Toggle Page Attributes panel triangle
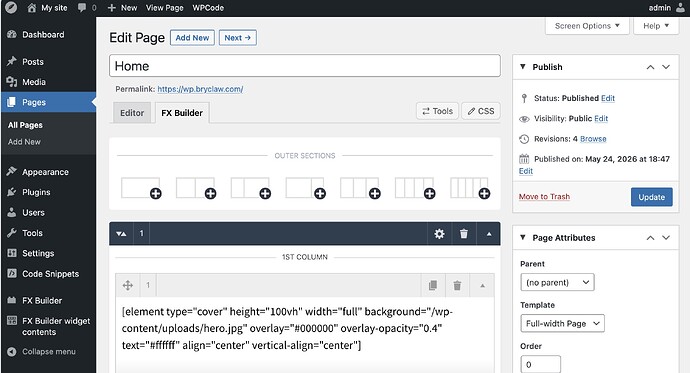 click(523, 238)
